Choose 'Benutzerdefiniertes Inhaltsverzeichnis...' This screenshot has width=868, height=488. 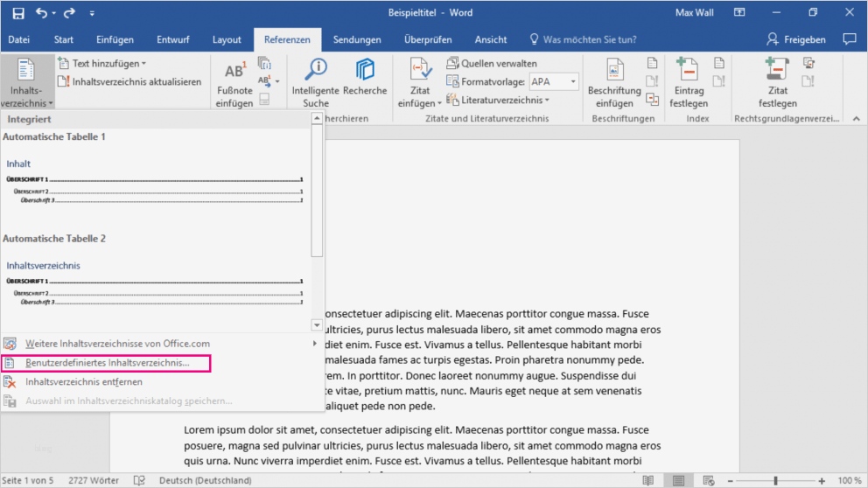(106, 363)
